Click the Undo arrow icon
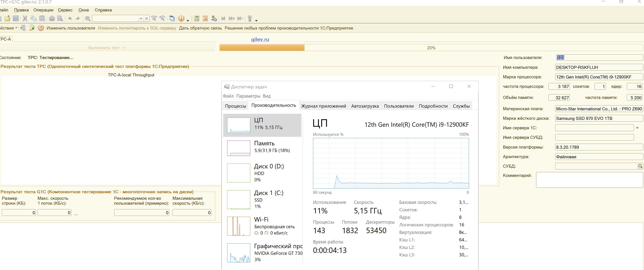The height and width of the screenshot is (270, 644). pos(70,18)
